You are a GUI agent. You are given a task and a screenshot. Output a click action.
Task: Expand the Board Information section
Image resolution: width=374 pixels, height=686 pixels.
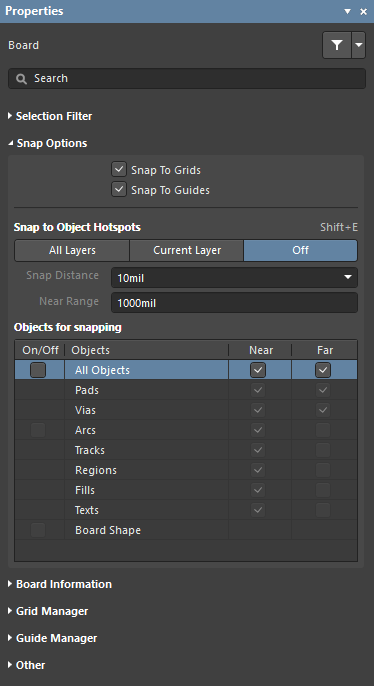click(x=60, y=584)
